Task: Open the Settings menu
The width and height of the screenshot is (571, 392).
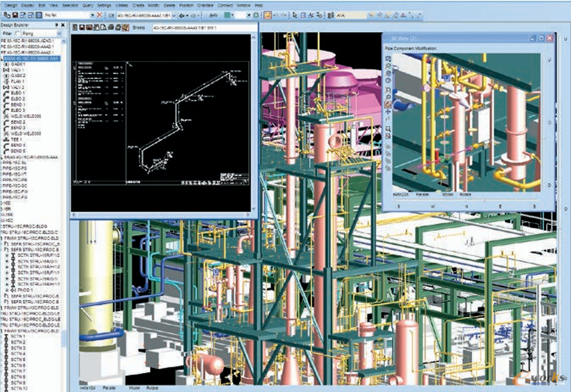Action: coord(104,6)
